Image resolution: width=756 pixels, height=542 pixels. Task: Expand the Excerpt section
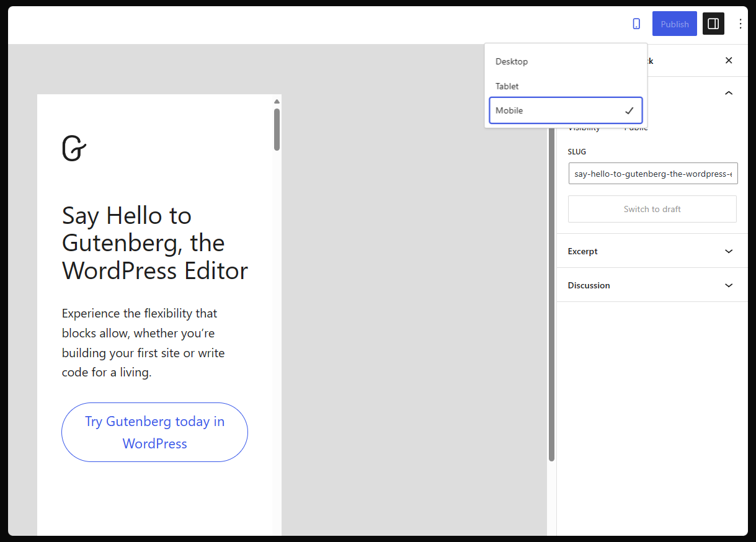(651, 251)
